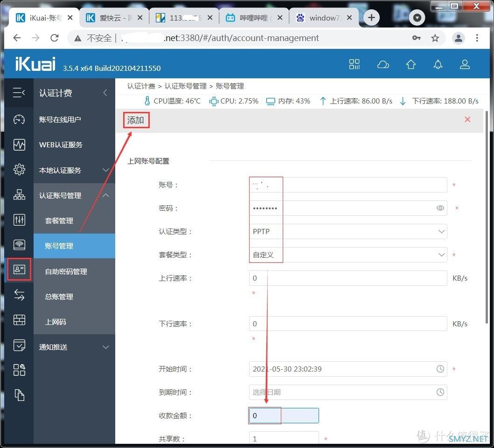The width and height of the screenshot is (494, 448).
Task: Open the AC wireless management icon
Action: (x=19, y=245)
